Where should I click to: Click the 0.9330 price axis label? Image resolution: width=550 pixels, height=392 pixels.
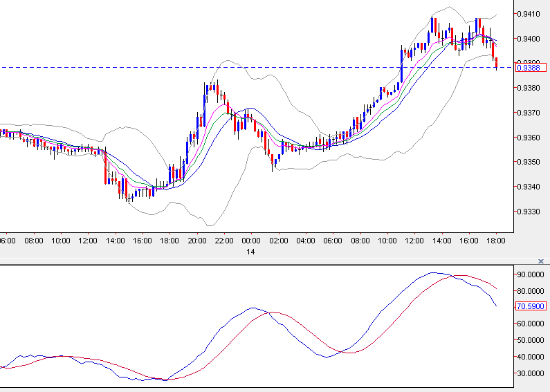coord(529,212)
